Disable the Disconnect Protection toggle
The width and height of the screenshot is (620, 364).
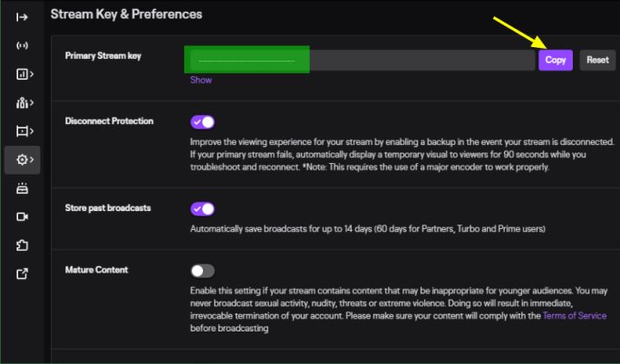point(202,121)
